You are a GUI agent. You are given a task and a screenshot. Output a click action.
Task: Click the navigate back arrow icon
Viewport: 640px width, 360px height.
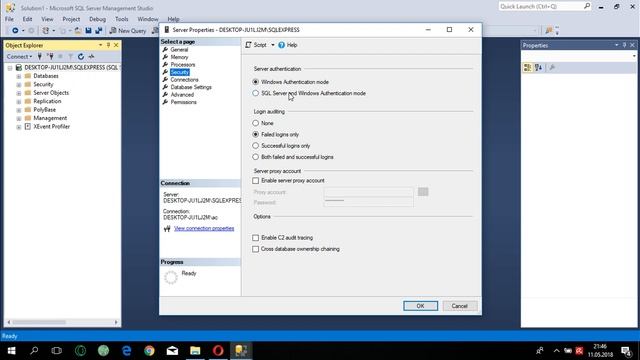pyautogui.click(x=15, y=31)
